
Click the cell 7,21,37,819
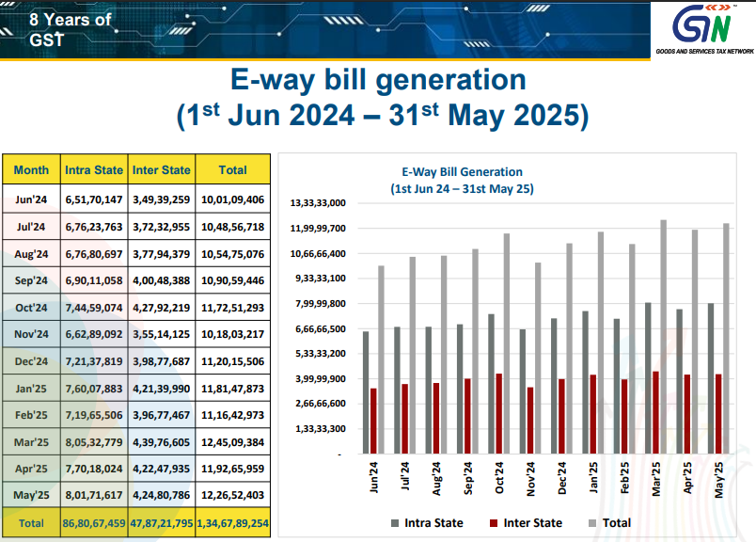click(94, 361)
